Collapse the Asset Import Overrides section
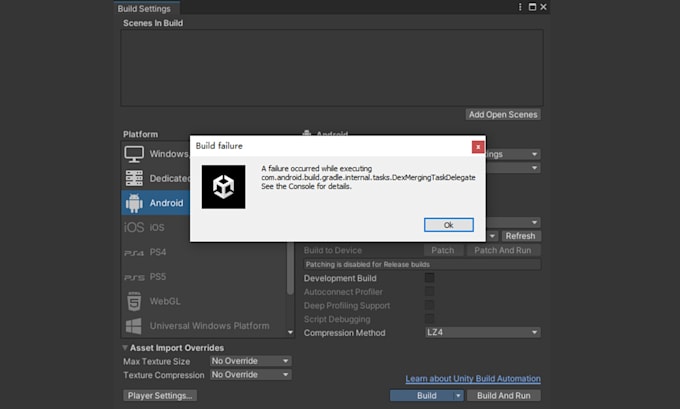680x409 pixels. (x=125, y=348)
